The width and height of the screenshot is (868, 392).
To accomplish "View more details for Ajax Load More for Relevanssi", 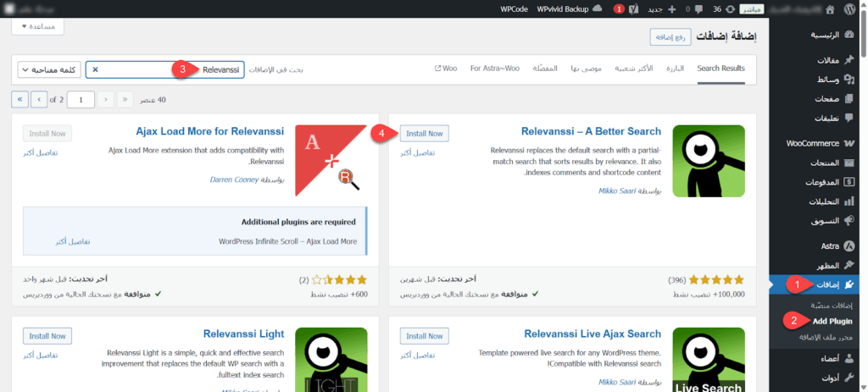I will [x=40, y=152].
